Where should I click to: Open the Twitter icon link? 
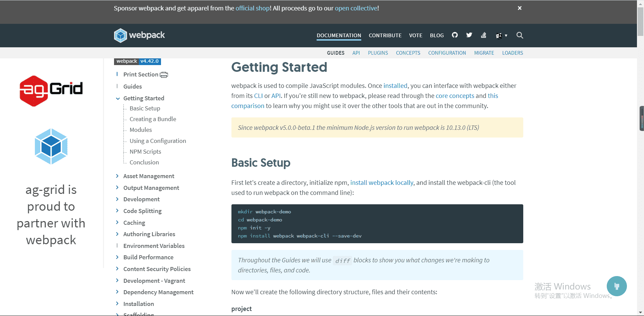click(469, 35)
